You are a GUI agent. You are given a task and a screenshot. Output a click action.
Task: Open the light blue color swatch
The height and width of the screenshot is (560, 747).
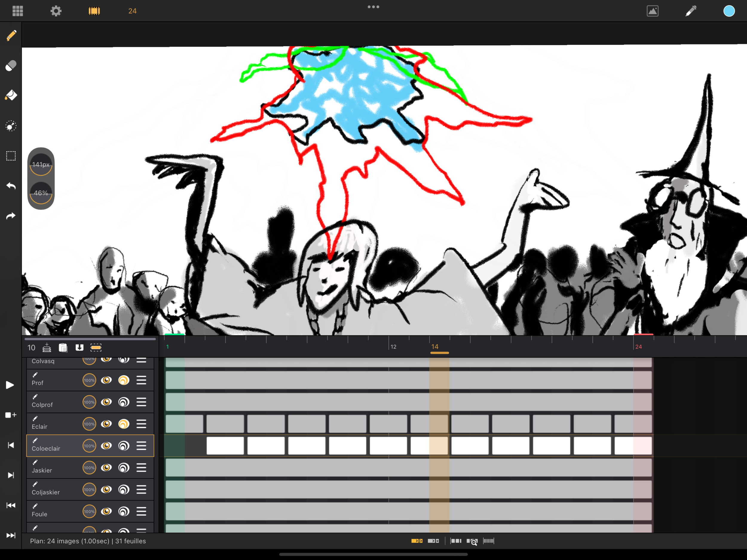tap(729, 11)
